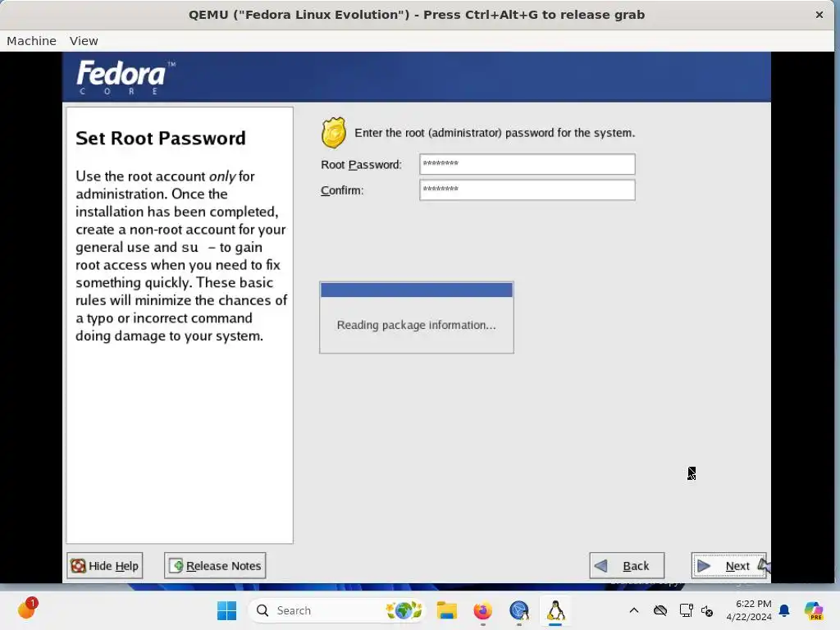The width and height of the screenshot is (840, 630).
Task: Launch Firefox from the taskbar
Action: [x=482, y=610]
